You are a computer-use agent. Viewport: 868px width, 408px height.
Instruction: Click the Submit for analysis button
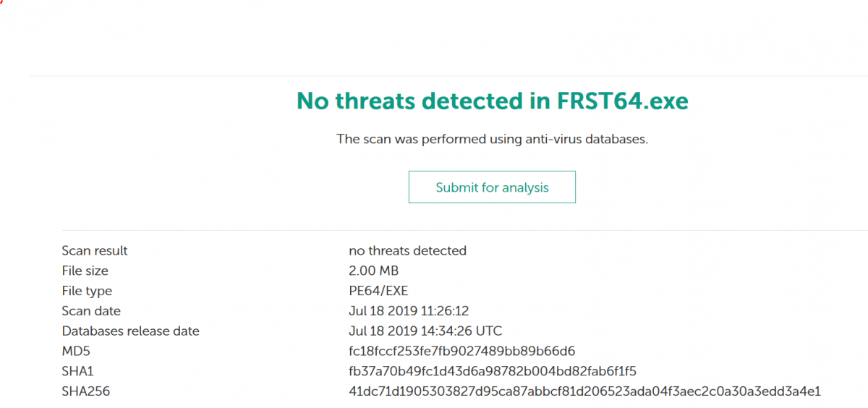[492, 187]
